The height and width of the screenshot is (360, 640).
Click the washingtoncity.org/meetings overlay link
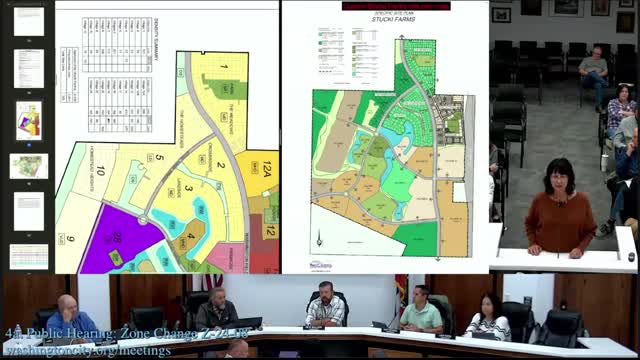pos(88,351)
